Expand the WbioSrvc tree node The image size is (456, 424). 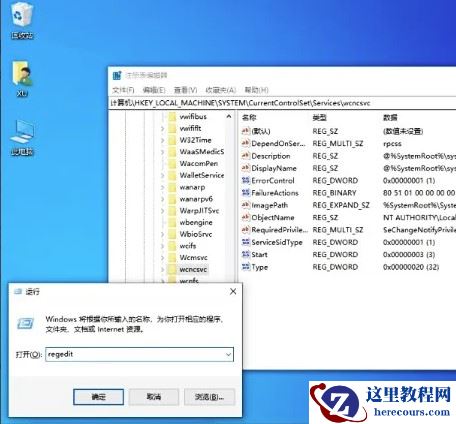[163, 234]
